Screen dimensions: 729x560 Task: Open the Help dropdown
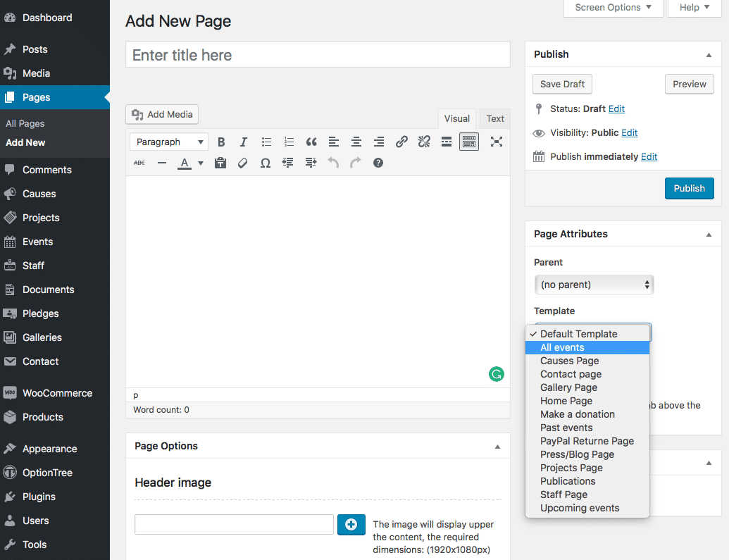tap(694, 8)
